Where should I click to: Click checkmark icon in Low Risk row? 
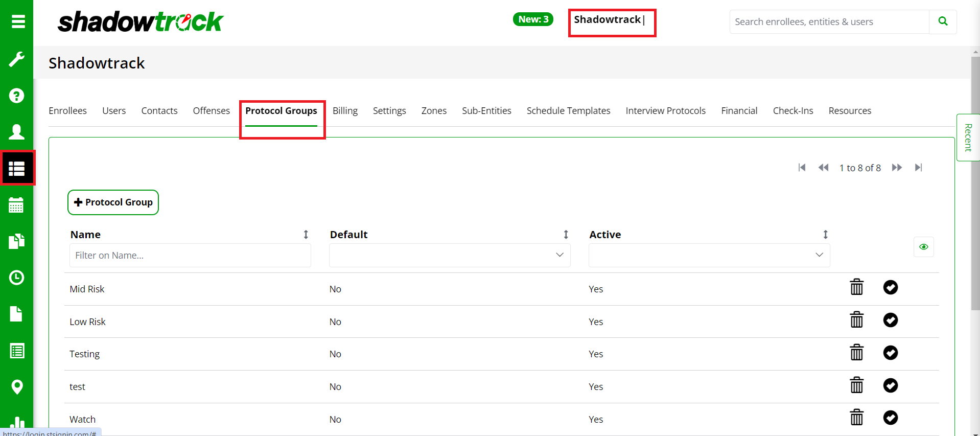pyautogui.click(x=890, y=320)
